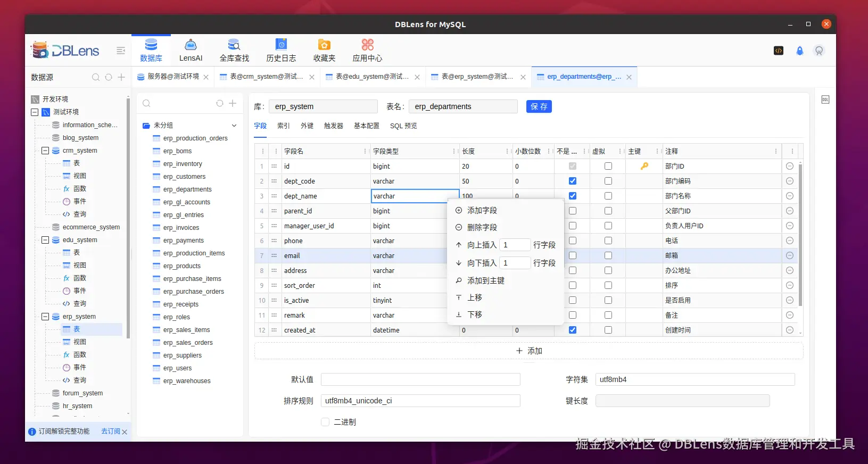This screenshot has width=868, height=464.
Task: Open 收藏夹 favorites
Action: pos(324,51)
